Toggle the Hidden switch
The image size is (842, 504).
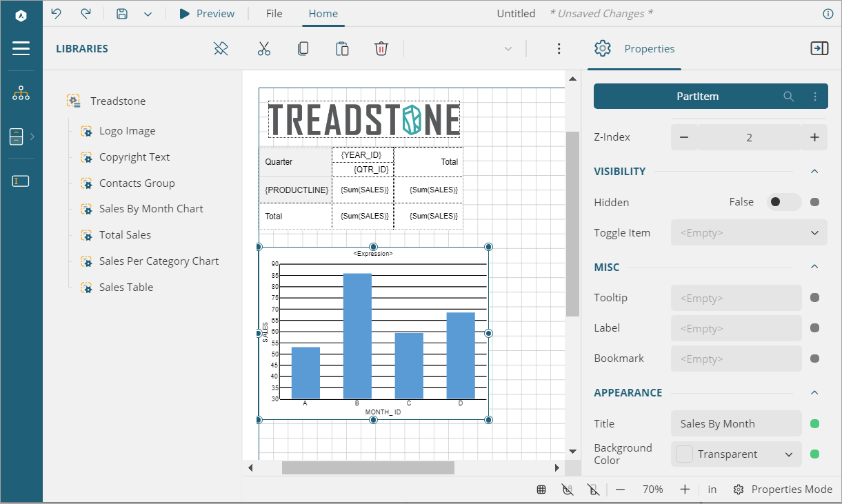coord(784,202)
